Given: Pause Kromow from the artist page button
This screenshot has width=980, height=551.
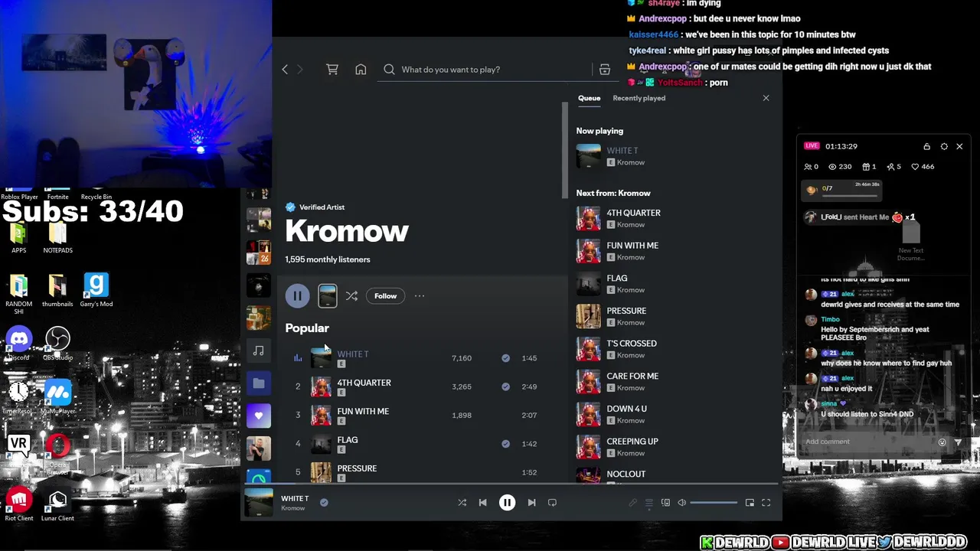Looking at the screenshot, I should [x=297, y=295].
